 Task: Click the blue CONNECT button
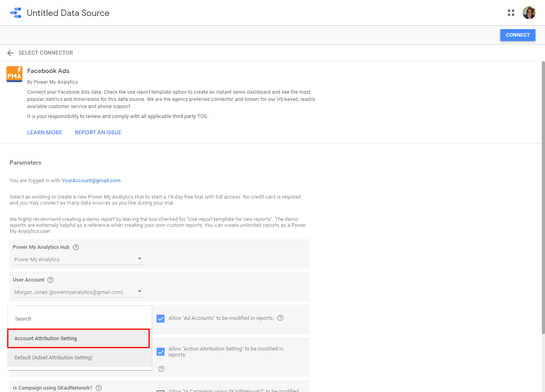pos(517,35)
